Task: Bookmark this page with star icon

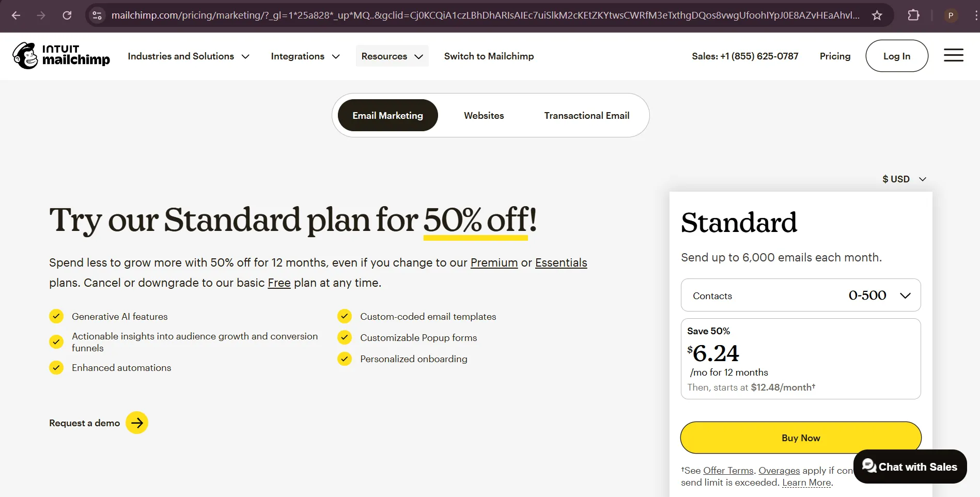Action: click(x=877, y=15)
